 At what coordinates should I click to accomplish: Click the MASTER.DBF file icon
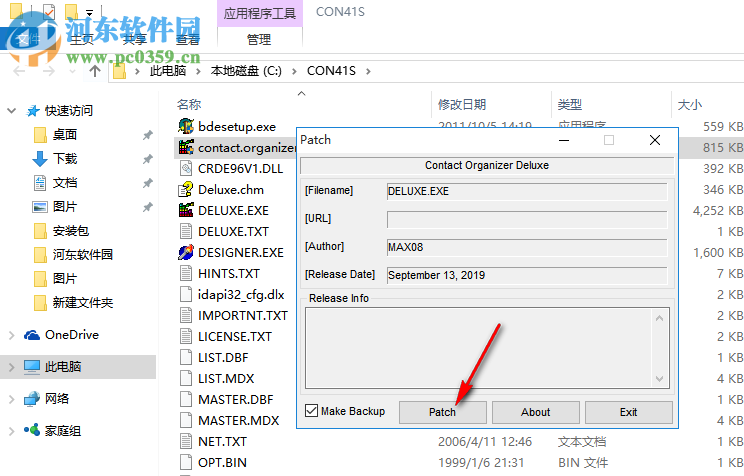click(x=186, y=399)
